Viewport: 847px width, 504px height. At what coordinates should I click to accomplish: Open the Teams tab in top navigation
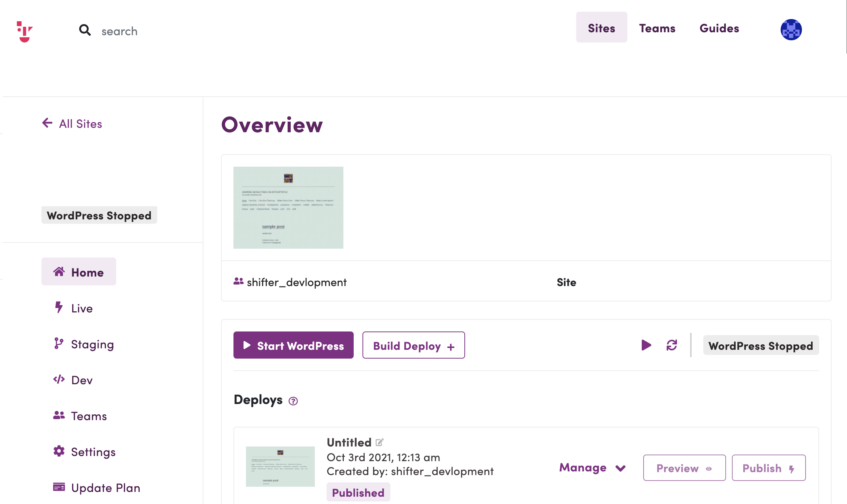coord(657,28)
